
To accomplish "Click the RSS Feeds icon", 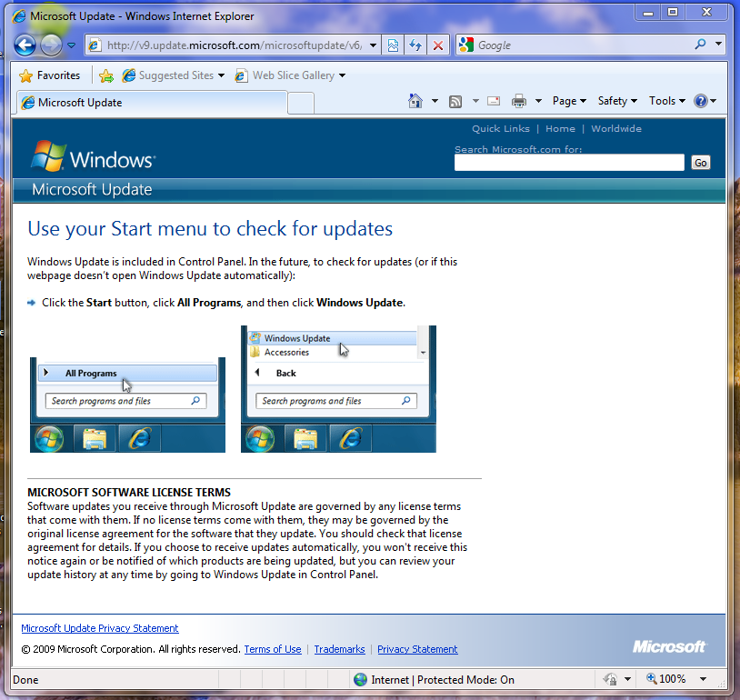I will [x=455, y=101].
